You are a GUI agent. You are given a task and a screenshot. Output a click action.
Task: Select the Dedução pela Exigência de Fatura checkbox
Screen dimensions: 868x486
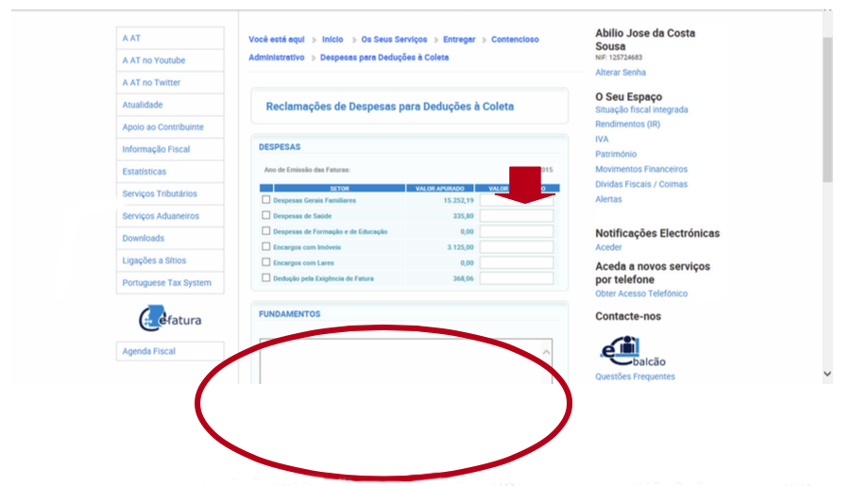click(x=265, y=278)
